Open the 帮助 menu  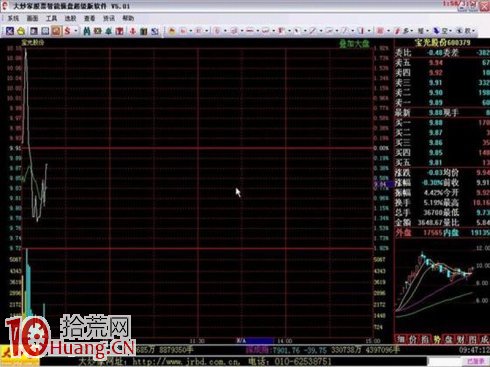pos(128,18)
